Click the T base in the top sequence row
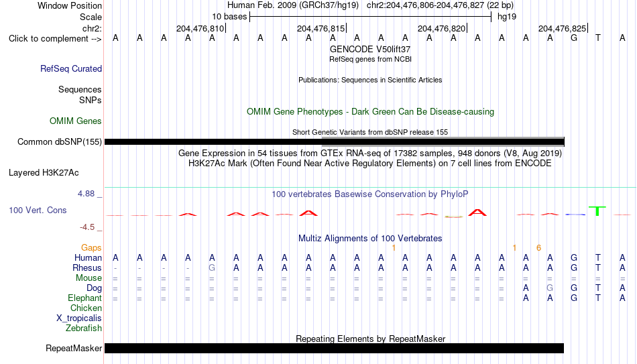Viewport: 637px width, 364px height. point(598,38)
